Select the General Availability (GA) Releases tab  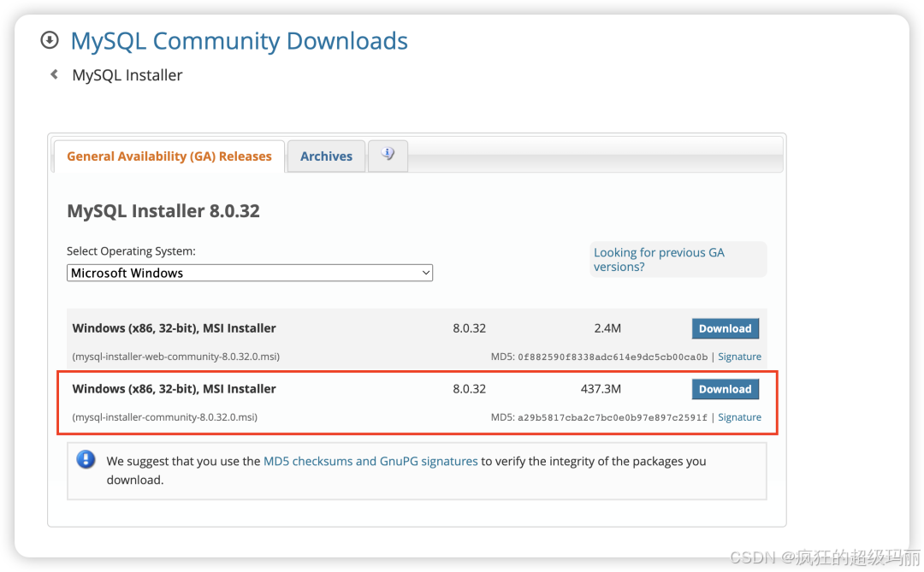coord(169,156)
